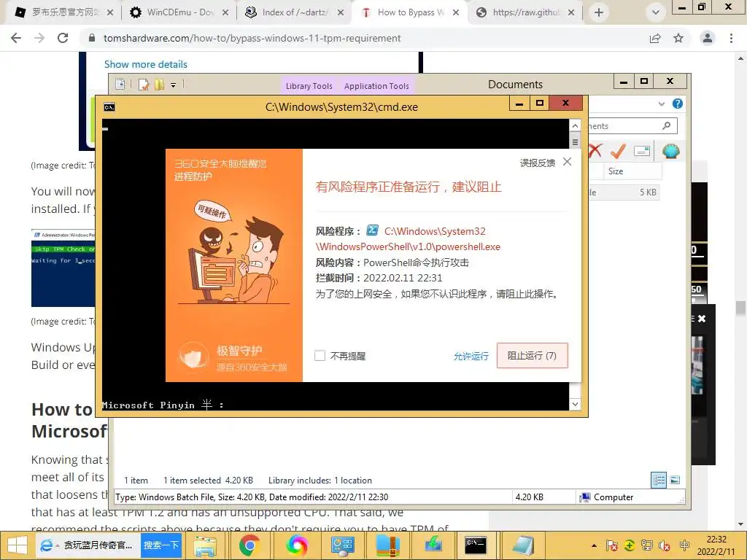Click the Chrome address bar URL
This screenshot has width=747, height=560.
(x=252, y=38)
